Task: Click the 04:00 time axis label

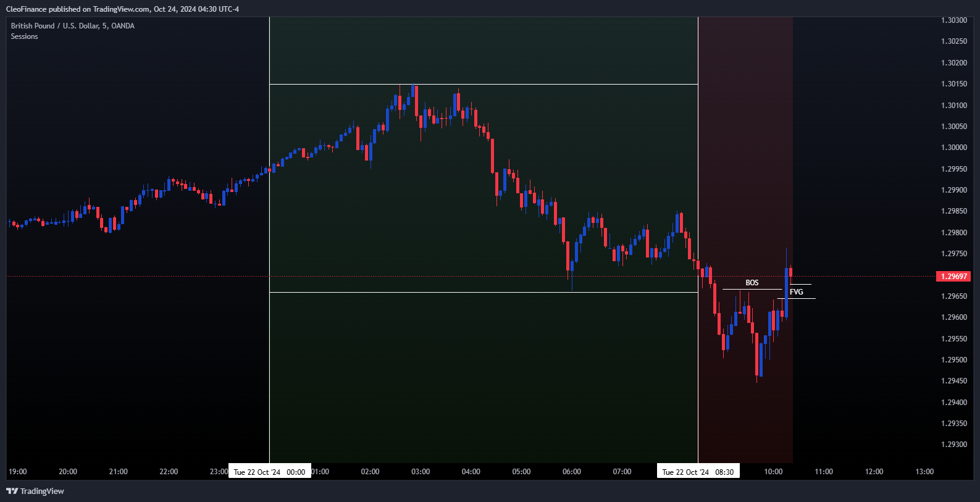Action: (471, 472)
